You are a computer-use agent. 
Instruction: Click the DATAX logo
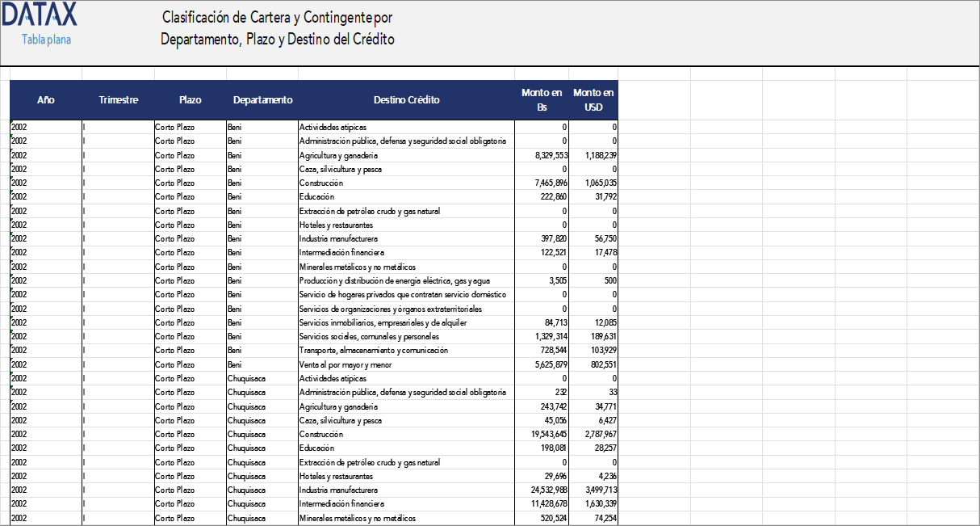(40, 14)
